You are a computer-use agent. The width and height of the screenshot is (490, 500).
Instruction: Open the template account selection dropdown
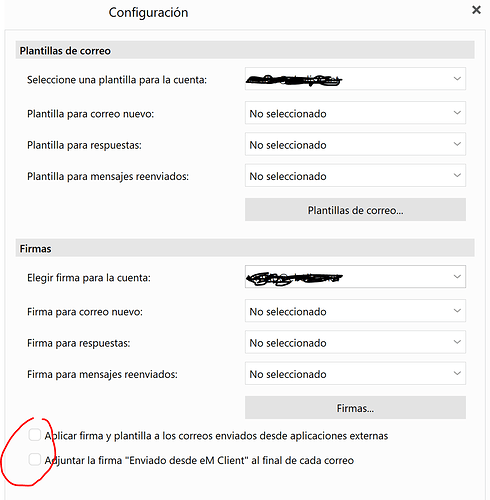[355, 79]
